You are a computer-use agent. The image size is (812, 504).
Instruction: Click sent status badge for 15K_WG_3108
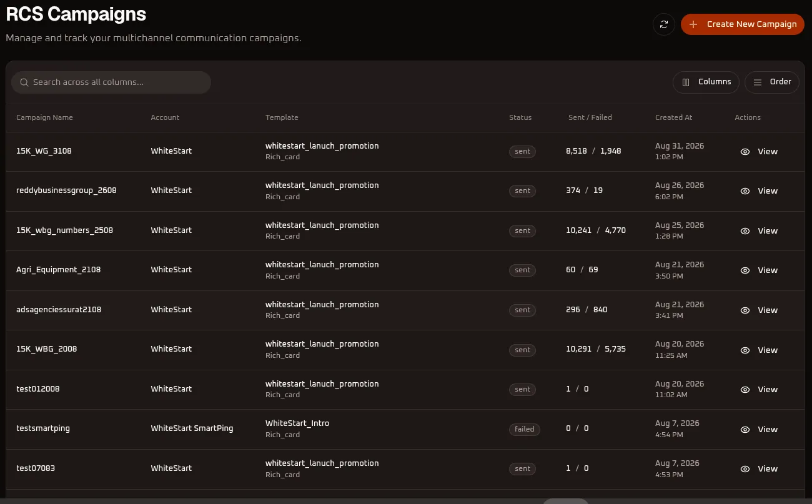click(x=522, y=152)
